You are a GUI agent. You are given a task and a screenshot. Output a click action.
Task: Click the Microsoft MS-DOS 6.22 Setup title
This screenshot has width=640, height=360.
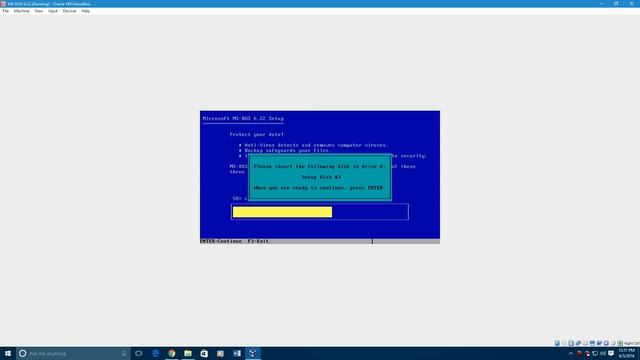click(243, 118)
